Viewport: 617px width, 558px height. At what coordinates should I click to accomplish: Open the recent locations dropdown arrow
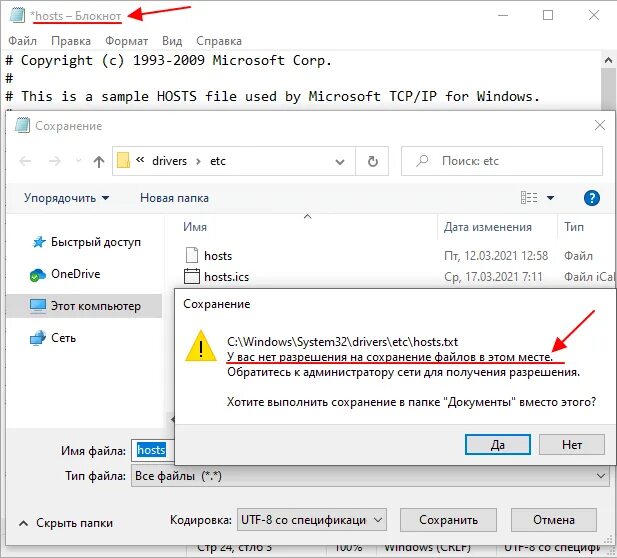click(78, 161)
